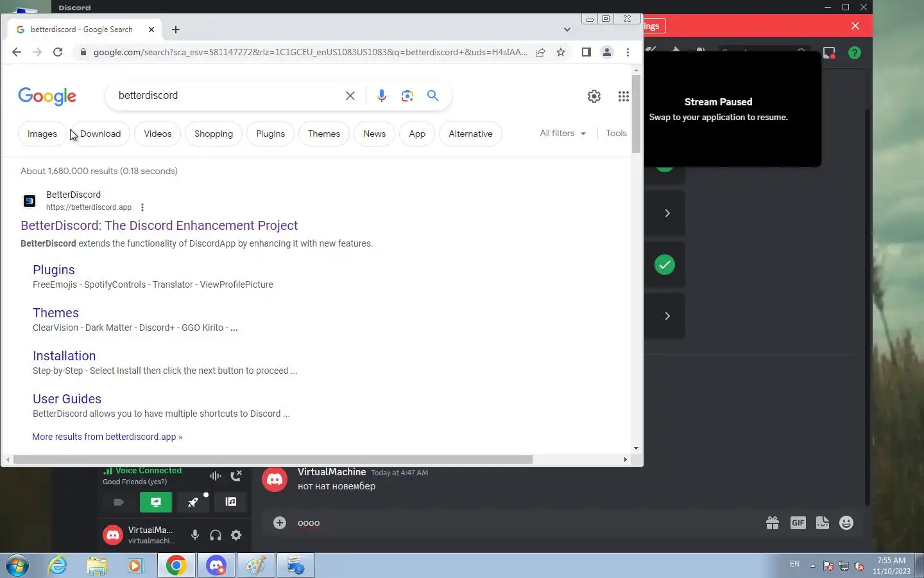Disconnect from Discord voice call
924x578 pixels.
236,476
